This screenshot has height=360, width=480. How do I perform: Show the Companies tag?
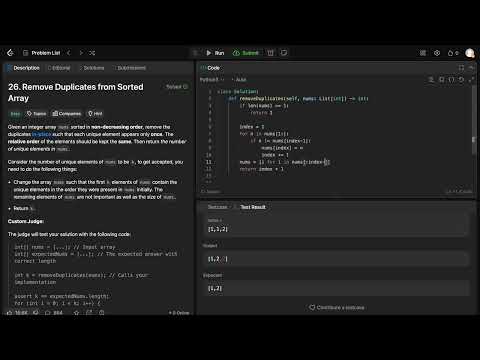(67, 114)
